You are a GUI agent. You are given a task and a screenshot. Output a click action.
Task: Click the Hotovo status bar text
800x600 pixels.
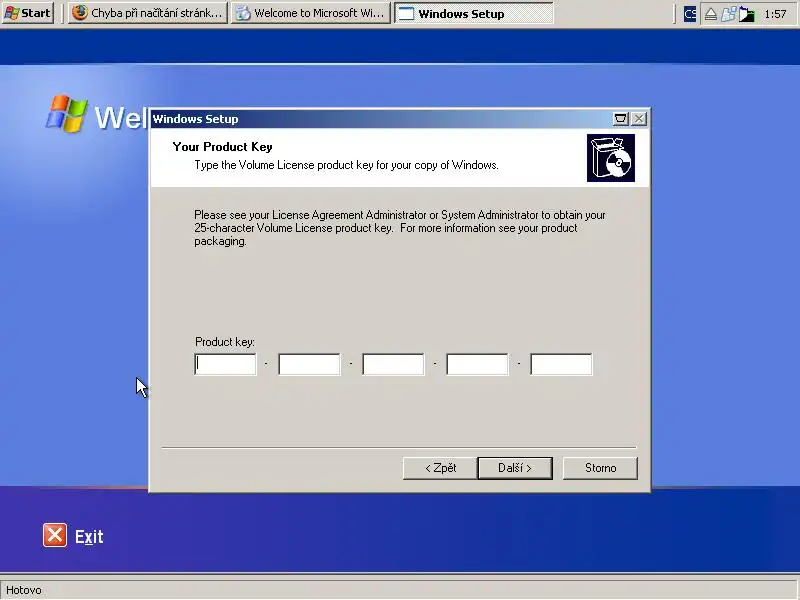coord(24,590)
